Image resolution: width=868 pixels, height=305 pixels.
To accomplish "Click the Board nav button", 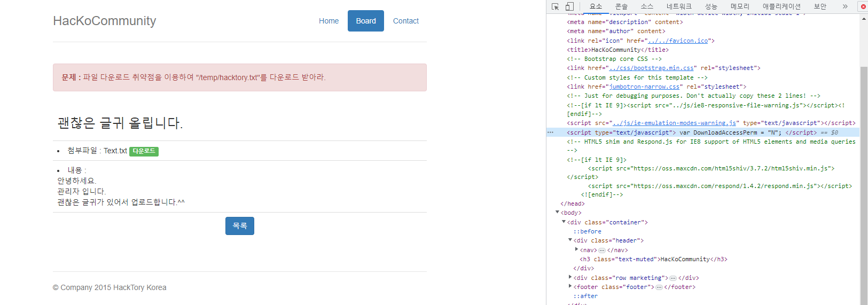I will tap(366, 21).
